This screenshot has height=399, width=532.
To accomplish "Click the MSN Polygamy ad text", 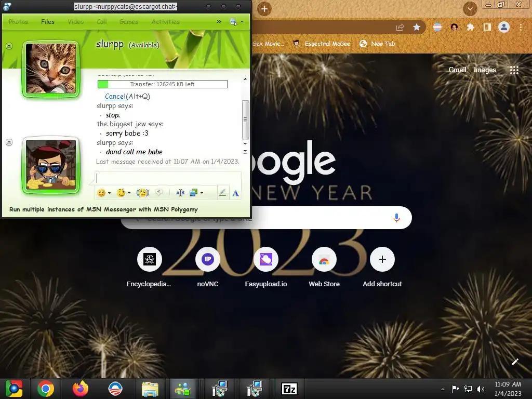I will [x=103, y=209].
